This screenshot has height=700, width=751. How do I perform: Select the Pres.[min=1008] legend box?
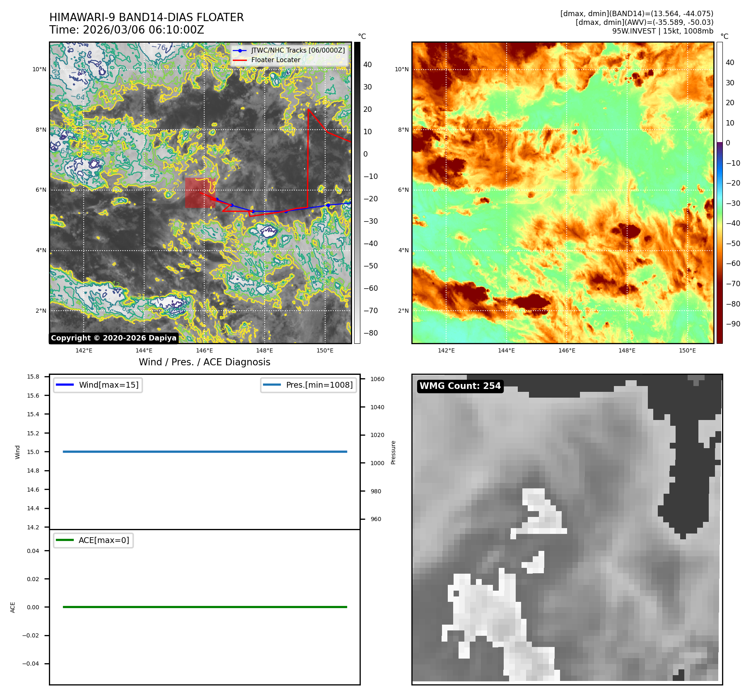[x=309, y=385]
